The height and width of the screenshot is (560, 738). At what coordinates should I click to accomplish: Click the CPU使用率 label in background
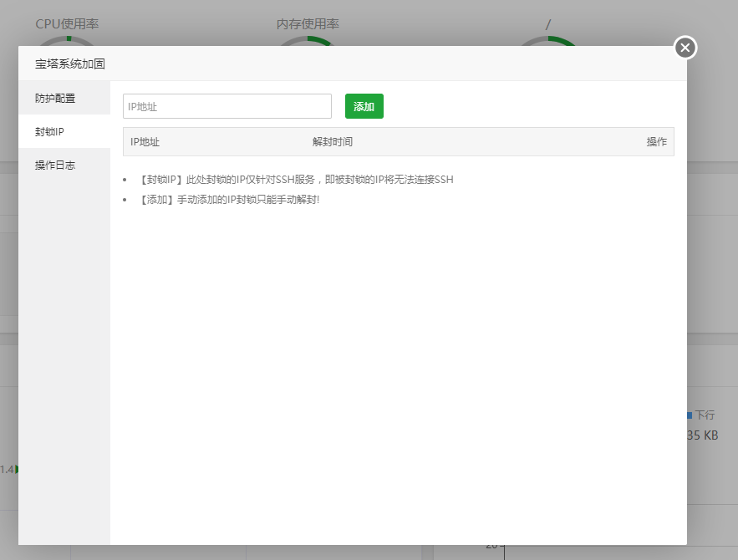tap(67, 24)
